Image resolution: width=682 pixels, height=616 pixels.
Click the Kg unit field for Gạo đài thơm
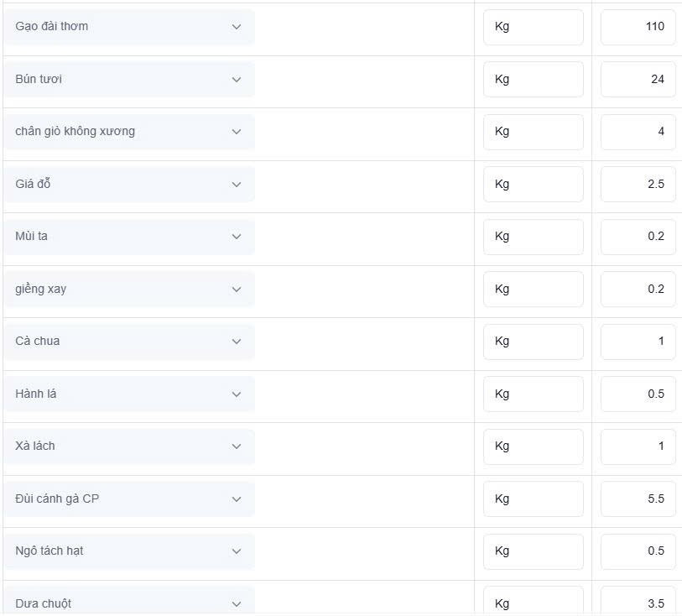coord(534,27)
